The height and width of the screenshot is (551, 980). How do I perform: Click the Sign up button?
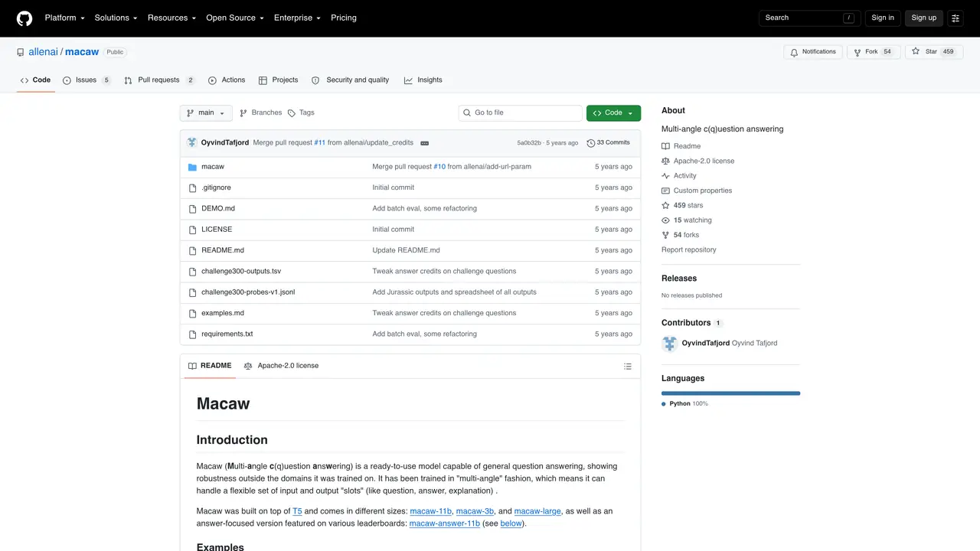click(x=923, y=18)
